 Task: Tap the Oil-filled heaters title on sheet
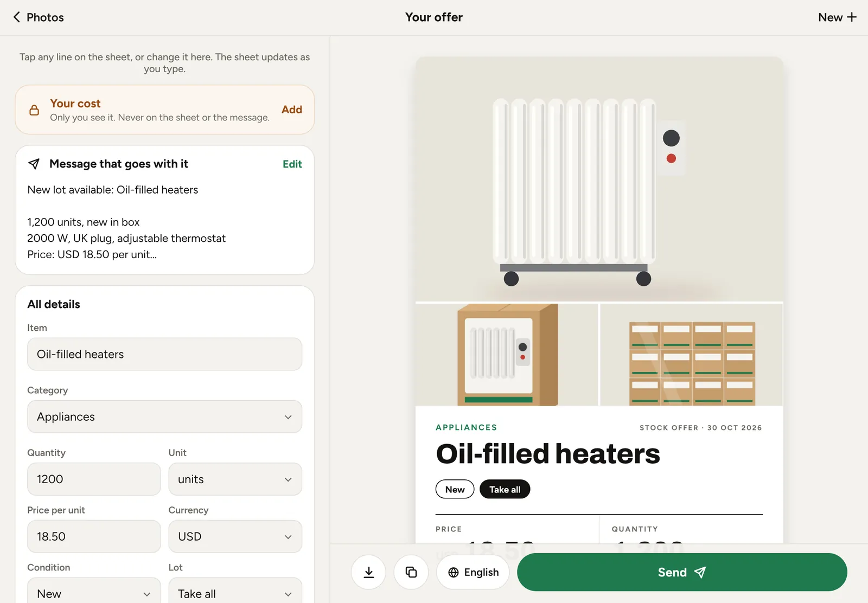point(548,454)
